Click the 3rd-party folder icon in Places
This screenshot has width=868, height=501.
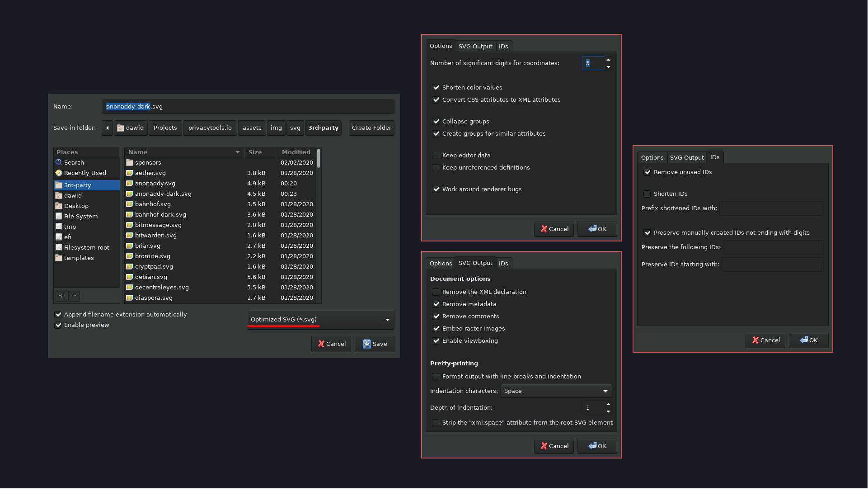pos(59,185)
